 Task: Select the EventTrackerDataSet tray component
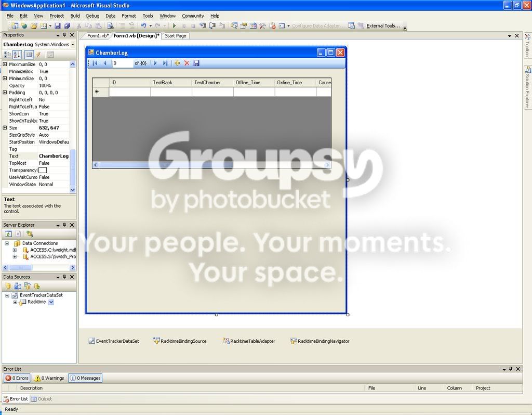point(114,341)
